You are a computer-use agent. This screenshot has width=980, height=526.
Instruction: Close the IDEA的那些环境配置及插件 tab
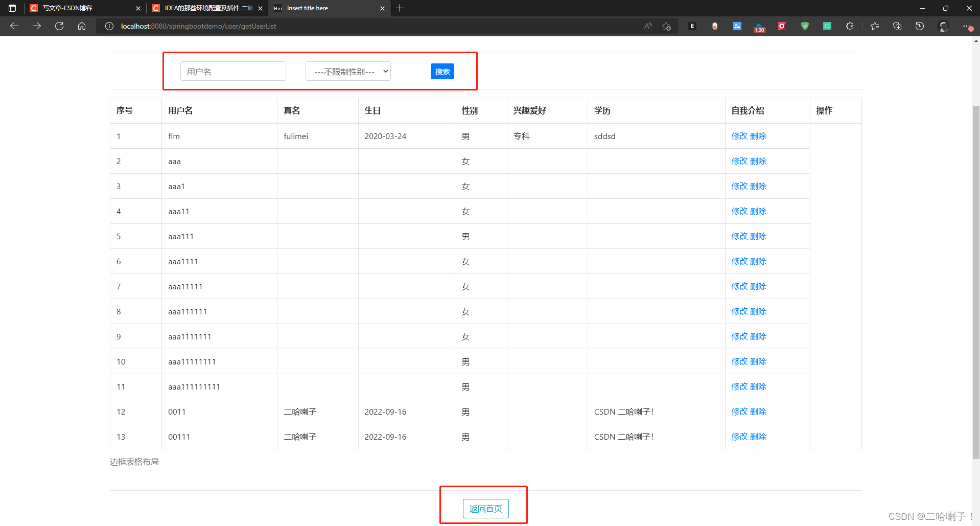tap(260, 8)
